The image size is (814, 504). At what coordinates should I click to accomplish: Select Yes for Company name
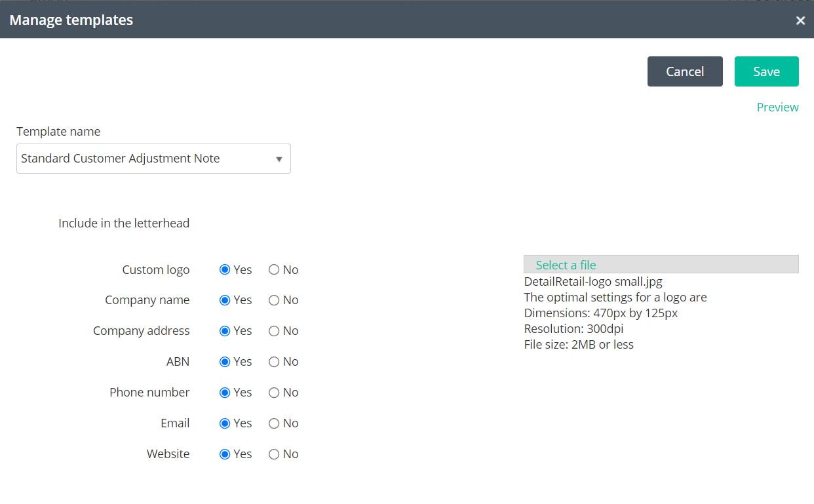coord(225,300)
